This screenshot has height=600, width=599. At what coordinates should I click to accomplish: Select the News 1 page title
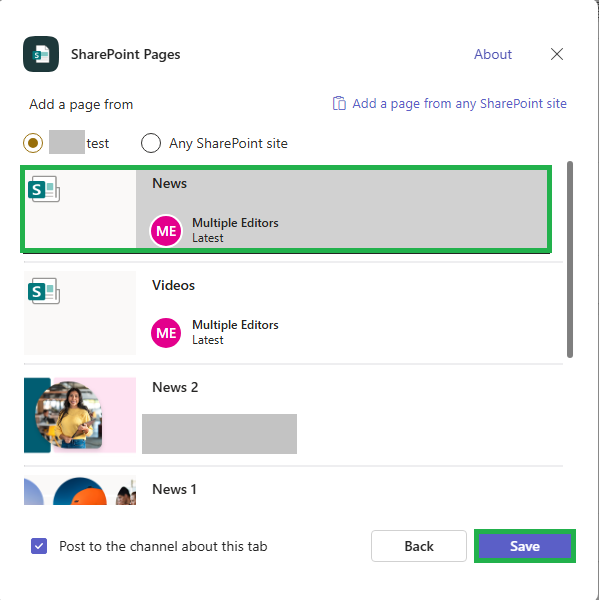[x=175, y=489]
